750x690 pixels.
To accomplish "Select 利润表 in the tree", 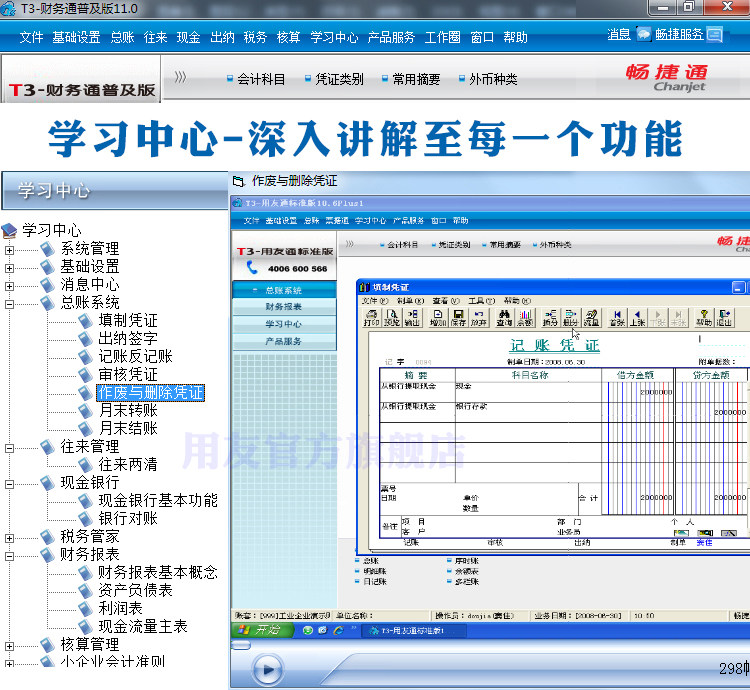I will pyautogui.click(x=121, y=608).
